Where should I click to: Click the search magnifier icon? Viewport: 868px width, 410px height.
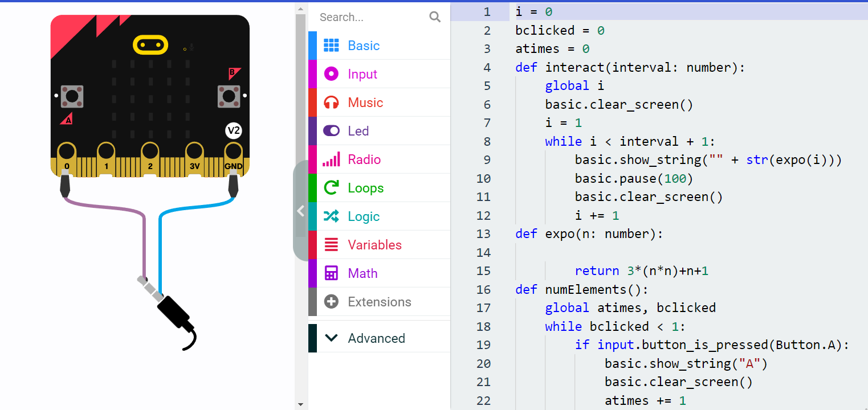[435, 17]
